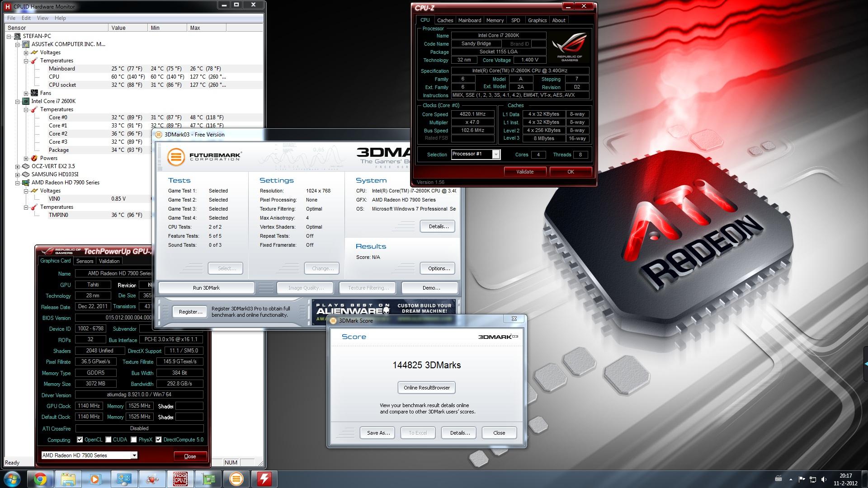This screenshot has height=488, width=868.
Task: Click the Show desktop strip beside the clock
Action: pyautogui.click(x=864, y=479)
